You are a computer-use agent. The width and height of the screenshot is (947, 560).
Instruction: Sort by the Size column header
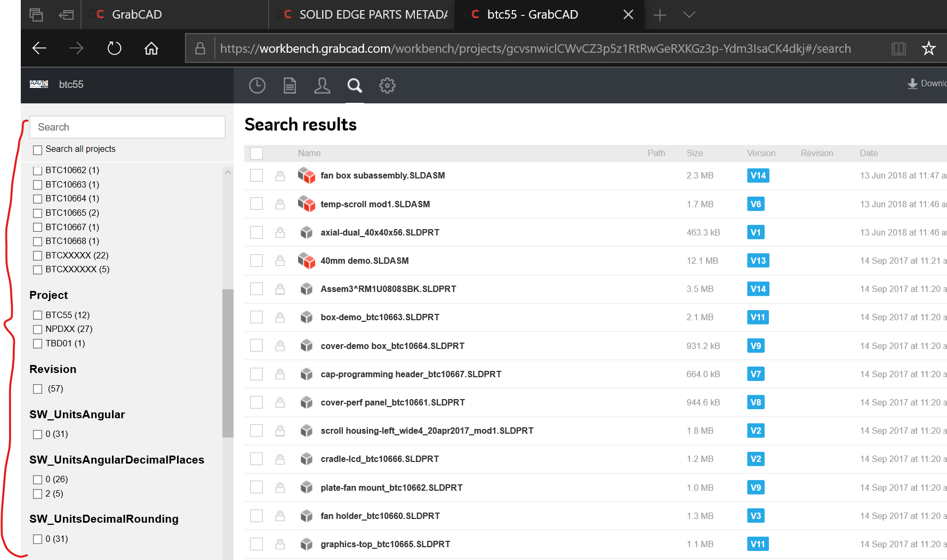[695, 153]
